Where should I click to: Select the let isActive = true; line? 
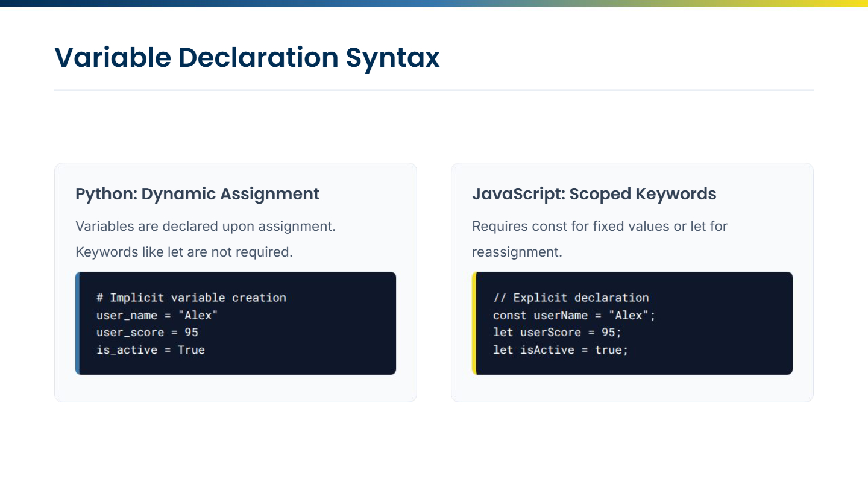pyautogui.click(x=560, y=350)
